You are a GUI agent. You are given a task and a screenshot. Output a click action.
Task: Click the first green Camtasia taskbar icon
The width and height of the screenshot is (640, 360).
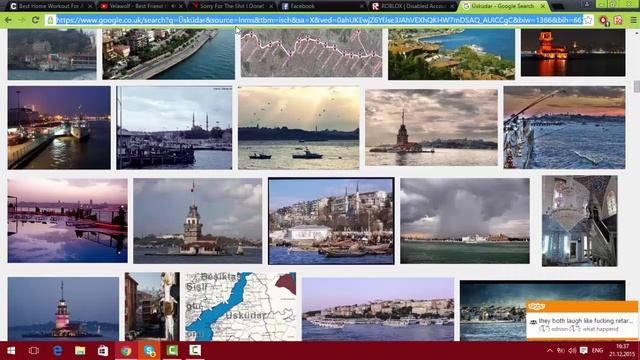pos(172,351)
